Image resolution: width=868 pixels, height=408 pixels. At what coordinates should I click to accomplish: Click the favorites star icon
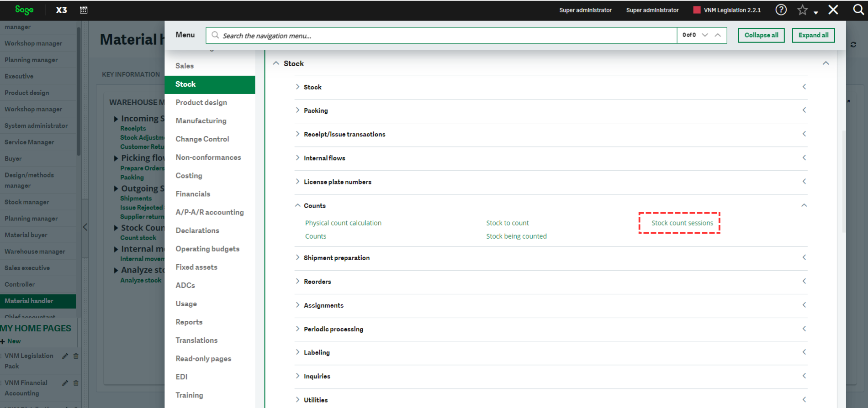point(802,10)
